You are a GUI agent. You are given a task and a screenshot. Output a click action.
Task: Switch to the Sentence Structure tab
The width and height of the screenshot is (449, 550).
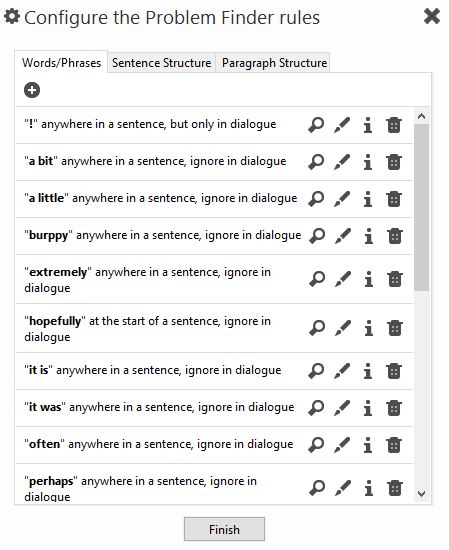point(161,63)
